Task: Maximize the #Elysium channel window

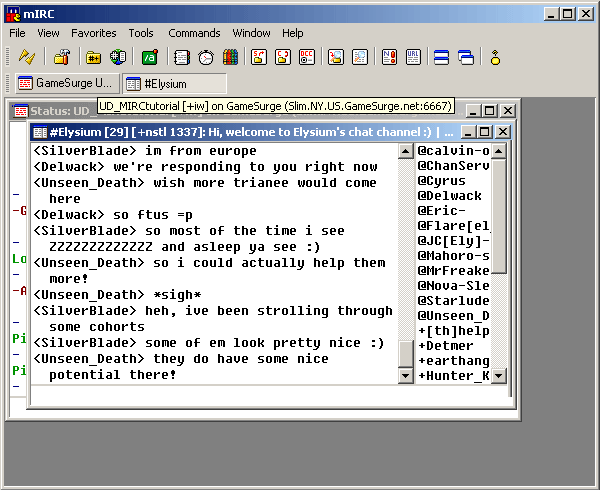Action: [484, 132]
